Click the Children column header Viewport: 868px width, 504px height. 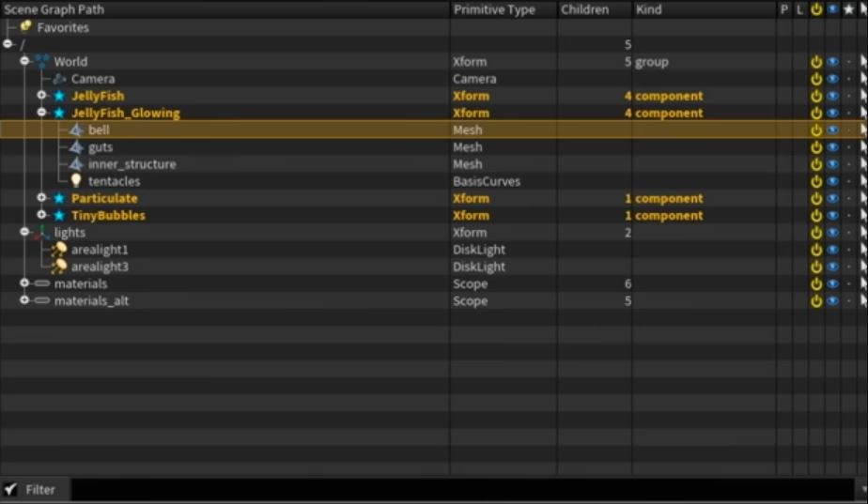click(595, 9)
